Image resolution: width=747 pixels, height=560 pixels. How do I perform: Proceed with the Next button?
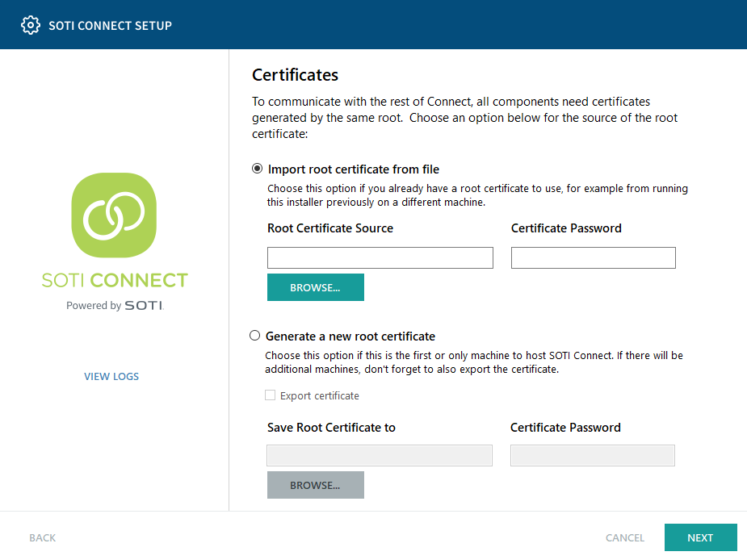tap(700, 537)
